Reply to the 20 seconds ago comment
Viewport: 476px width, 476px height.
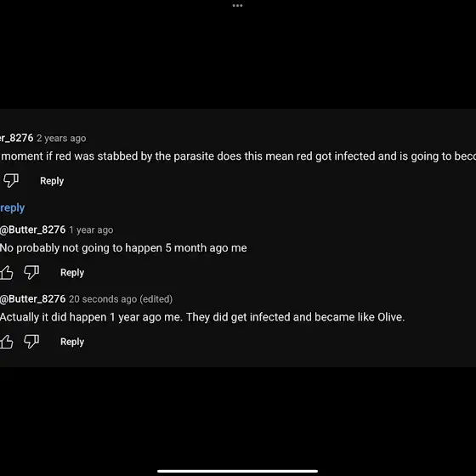[72, 342]
